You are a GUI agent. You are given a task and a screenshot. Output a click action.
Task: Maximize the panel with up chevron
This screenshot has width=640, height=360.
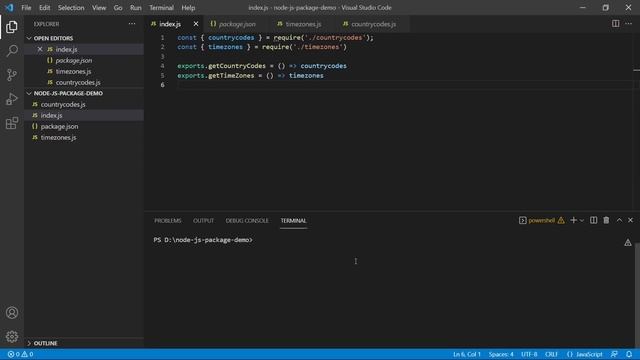619,220
